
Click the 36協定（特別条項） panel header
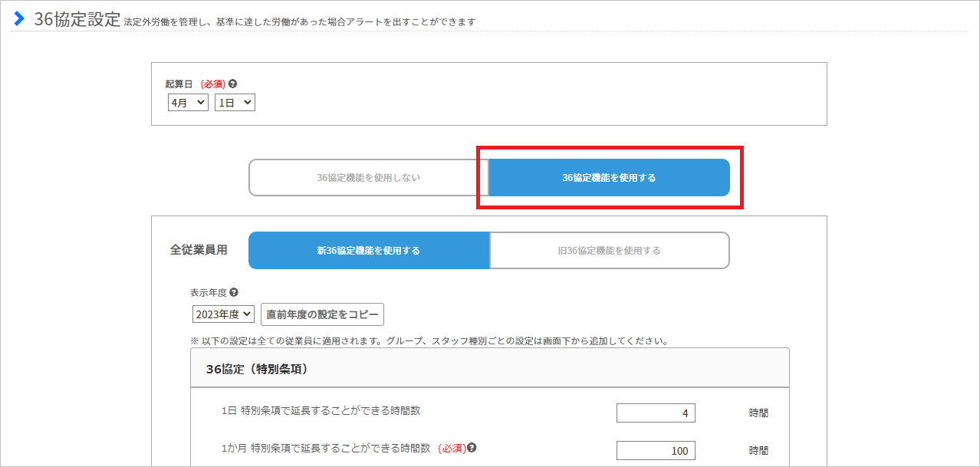tap(489, 368)
